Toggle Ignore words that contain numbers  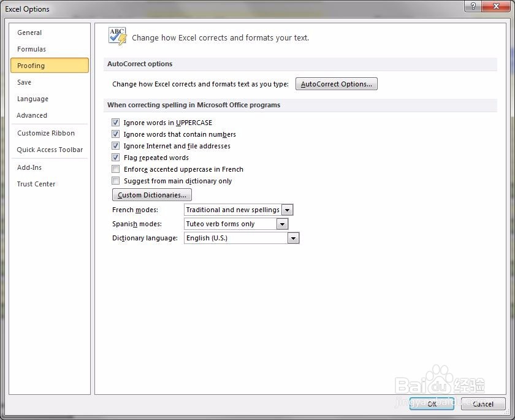(115, 134)
